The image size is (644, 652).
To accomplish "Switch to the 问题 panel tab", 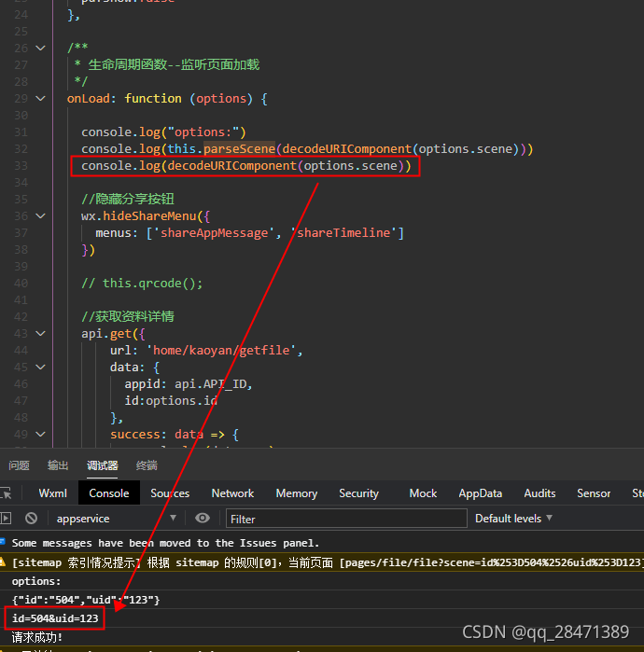I will coord(20,465).
